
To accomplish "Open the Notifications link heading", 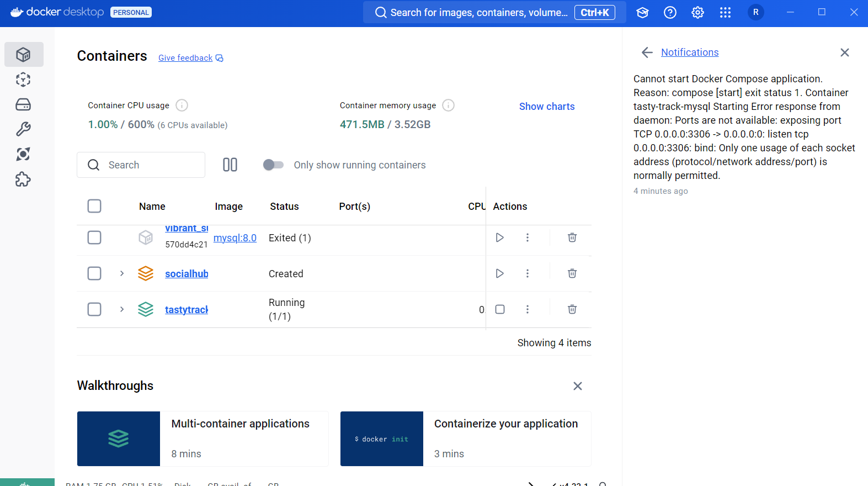I will point(690,52).
